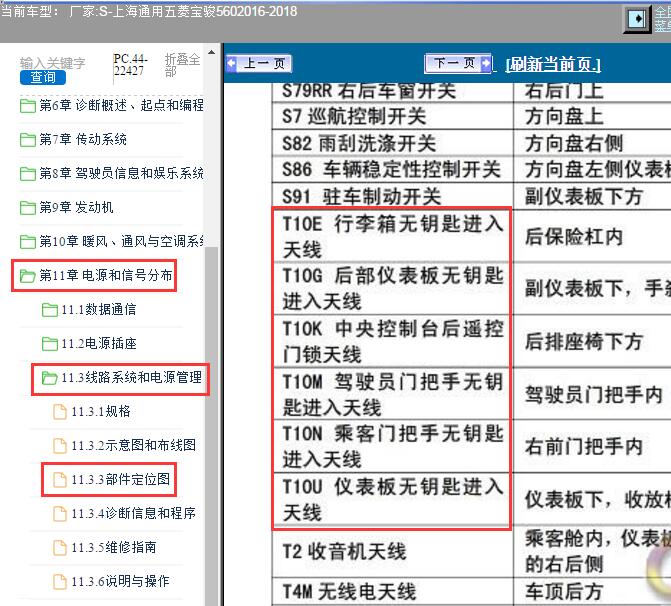Select cell T10G 后部仪表板无钥匙进入天线
671x606 pixels.
tap(392, 289)
